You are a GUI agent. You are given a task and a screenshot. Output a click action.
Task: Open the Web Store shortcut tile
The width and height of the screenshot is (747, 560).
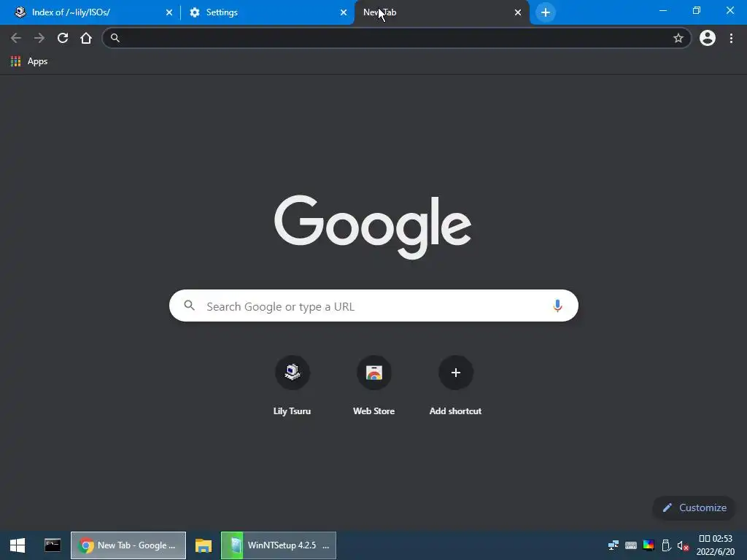374,386
